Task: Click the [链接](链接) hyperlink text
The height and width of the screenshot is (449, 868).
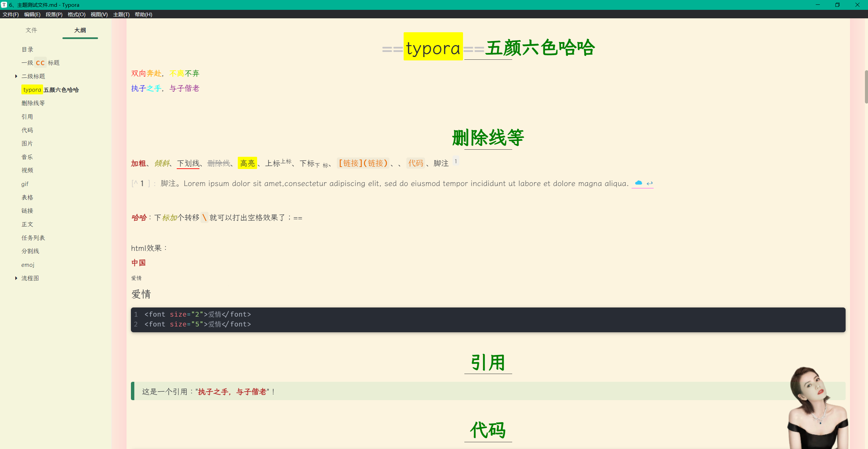Action: click(x=363, y=163)
